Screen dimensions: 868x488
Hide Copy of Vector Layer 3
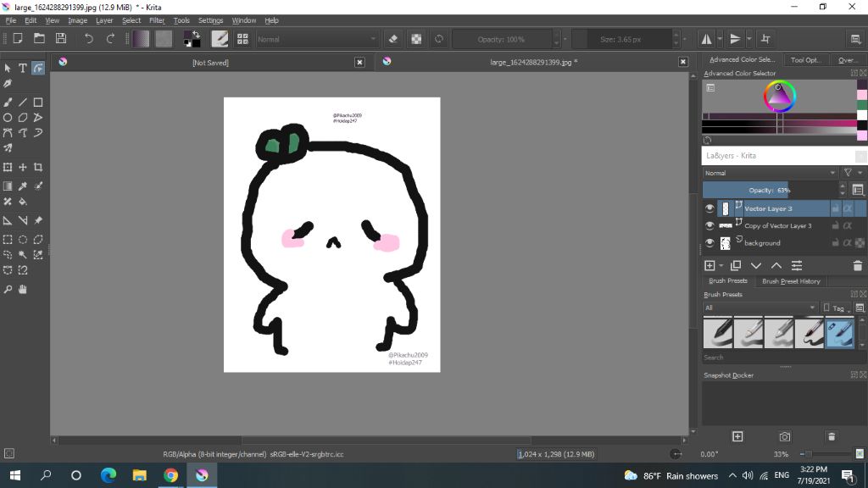pyautogui.click(x=709, y=225)
